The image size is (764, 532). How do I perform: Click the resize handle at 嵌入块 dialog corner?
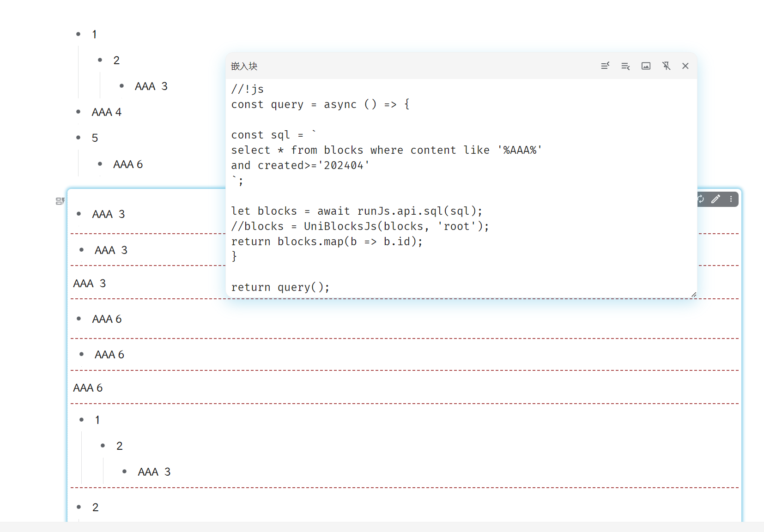(693, 295)
